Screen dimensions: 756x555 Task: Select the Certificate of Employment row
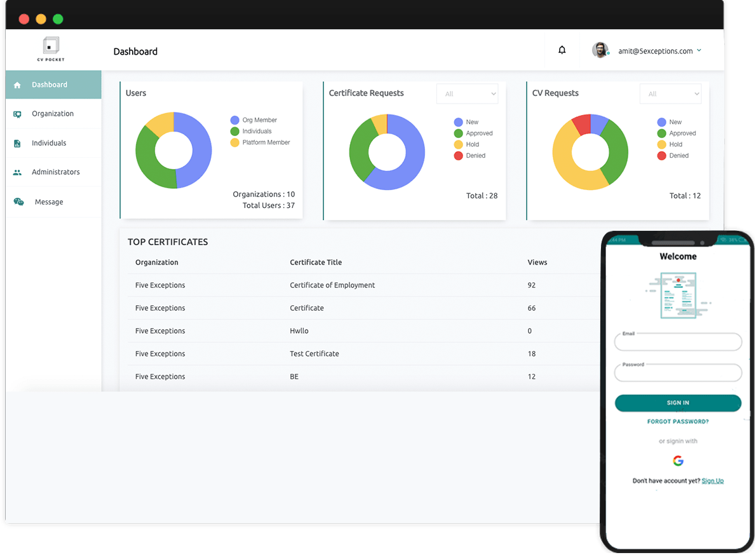[330, 285]
